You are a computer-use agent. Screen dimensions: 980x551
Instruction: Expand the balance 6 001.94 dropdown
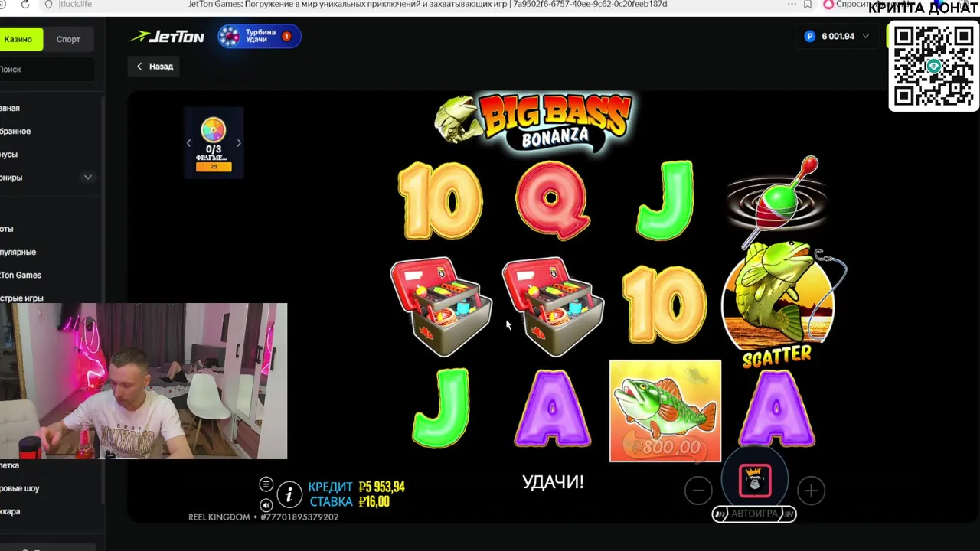(866, 37)
